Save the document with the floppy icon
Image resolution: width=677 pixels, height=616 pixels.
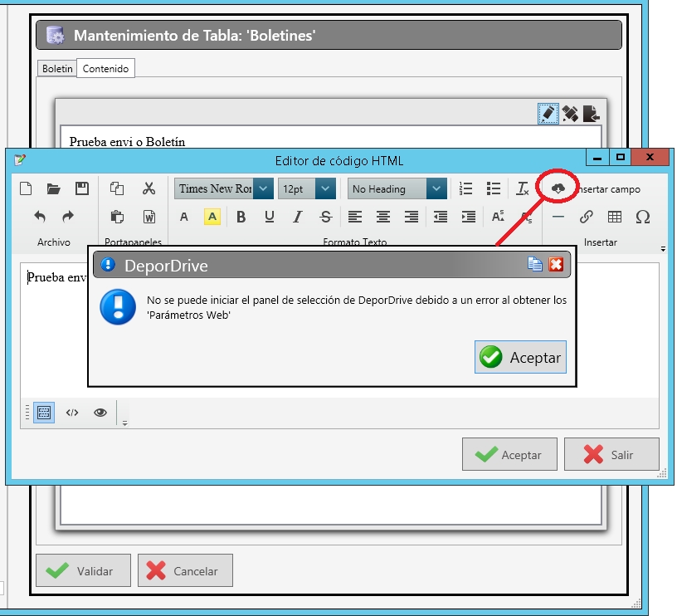point(82,188)
